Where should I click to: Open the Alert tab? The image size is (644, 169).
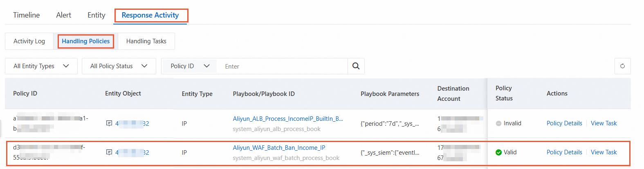click(63, 15)
